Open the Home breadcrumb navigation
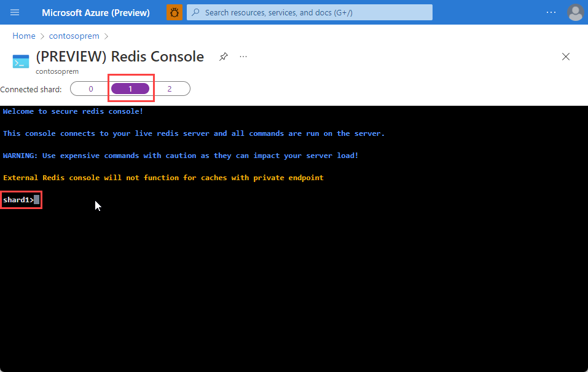Screen dimensions: 588x372 (x=23, y=36)
